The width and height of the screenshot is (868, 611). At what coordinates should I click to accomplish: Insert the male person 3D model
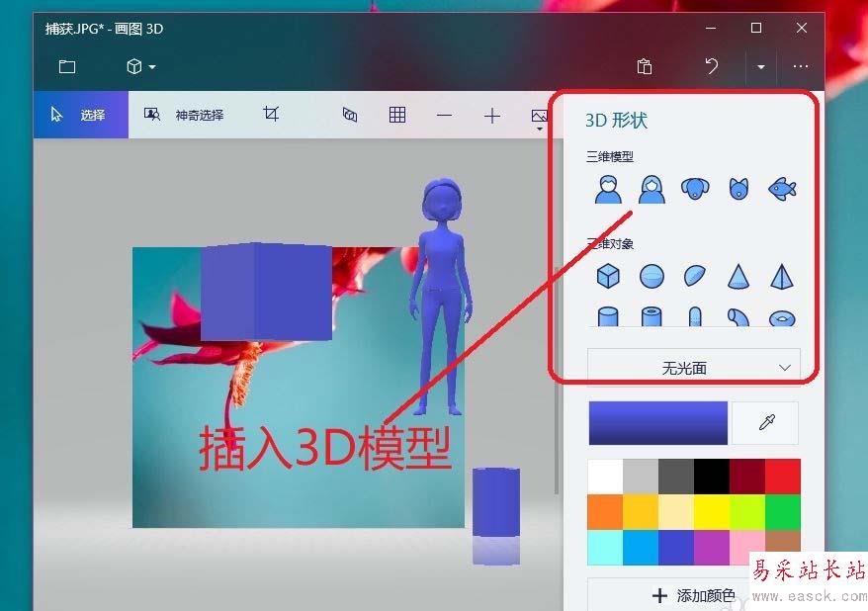pos(608,189)
